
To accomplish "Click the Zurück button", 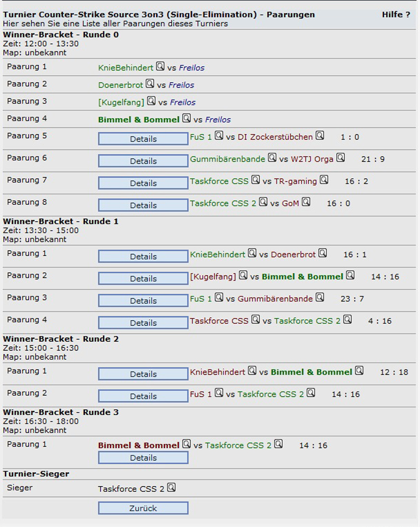I will point(143,508).
